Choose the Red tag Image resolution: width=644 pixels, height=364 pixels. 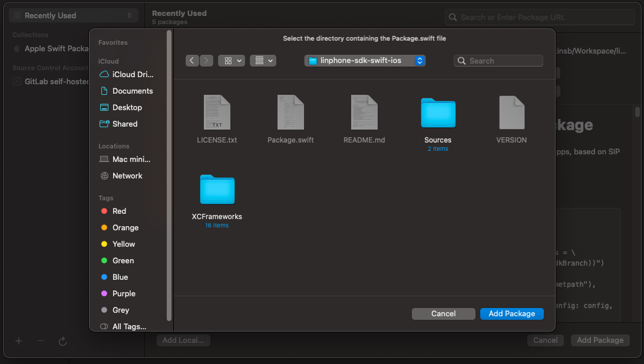119,211
